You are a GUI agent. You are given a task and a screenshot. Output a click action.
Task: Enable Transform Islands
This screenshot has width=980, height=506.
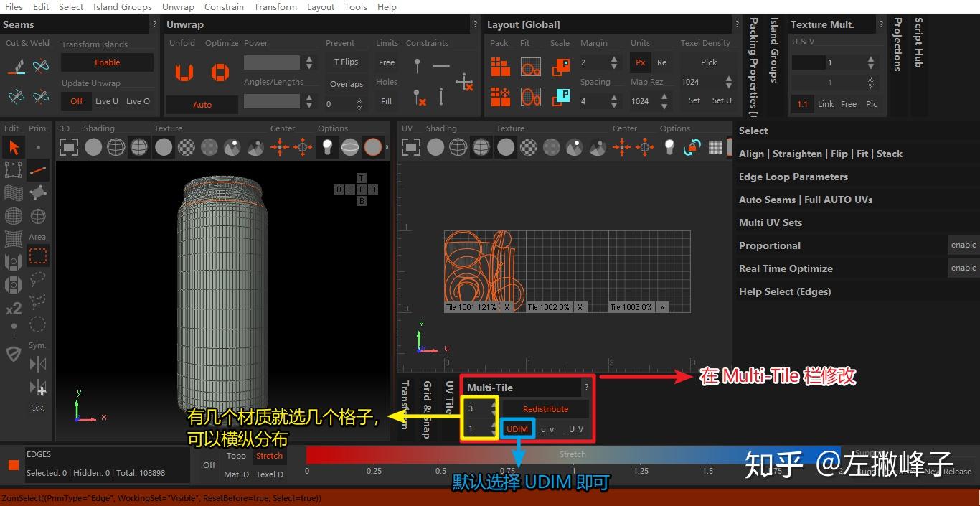[x=107, y=62]
